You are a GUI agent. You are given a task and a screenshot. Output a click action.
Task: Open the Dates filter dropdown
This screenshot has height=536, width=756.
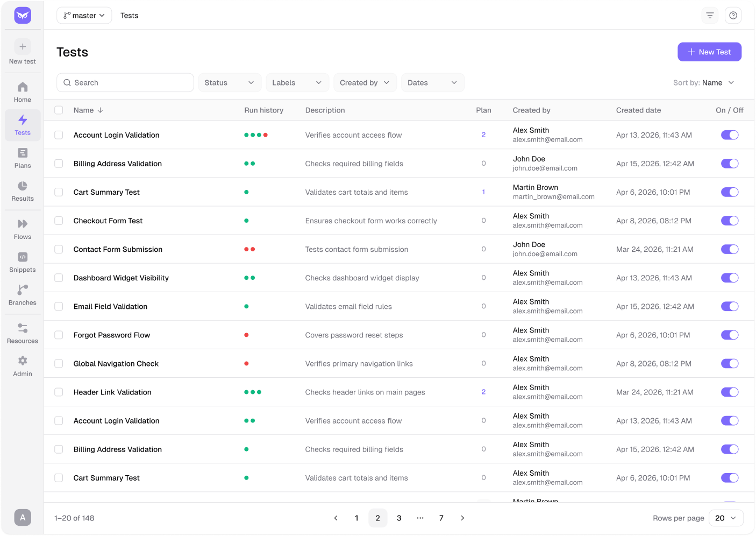pyautogui.click(x=433, y=83)
